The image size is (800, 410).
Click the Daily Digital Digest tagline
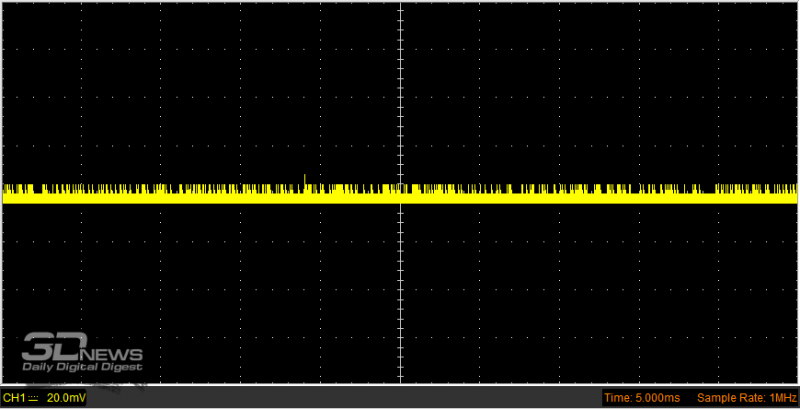point(83,367)
